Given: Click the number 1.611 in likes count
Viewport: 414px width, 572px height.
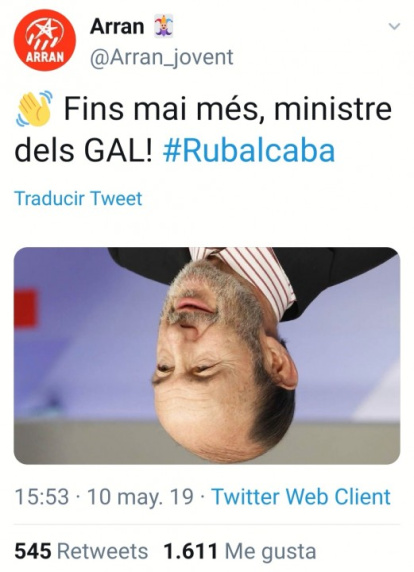Looking at the screenshot, I should tap(191, 551).
